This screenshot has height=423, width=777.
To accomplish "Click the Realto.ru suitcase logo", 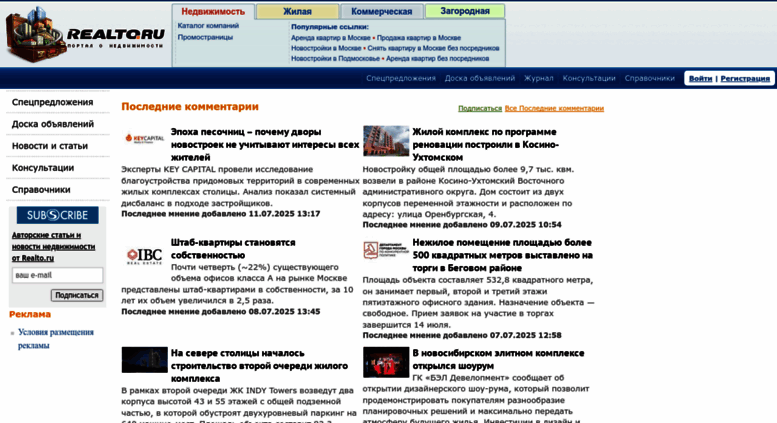I will (84, 34).
